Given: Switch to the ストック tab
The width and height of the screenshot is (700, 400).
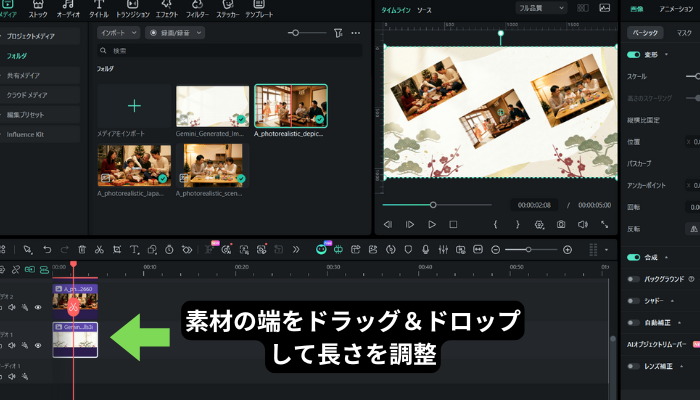Looking at the screenshot, I should (38, 9).
